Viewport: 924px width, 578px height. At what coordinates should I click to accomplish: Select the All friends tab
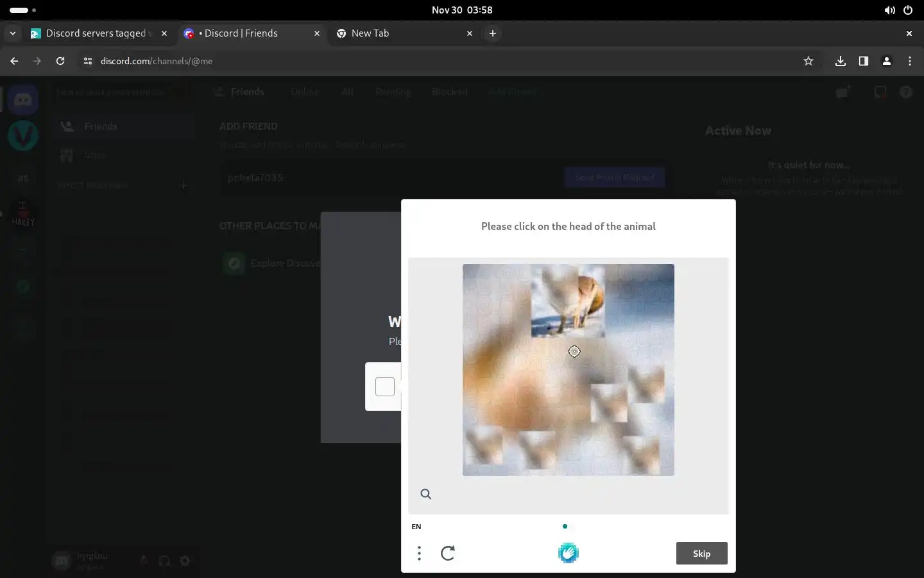[347, 92]
